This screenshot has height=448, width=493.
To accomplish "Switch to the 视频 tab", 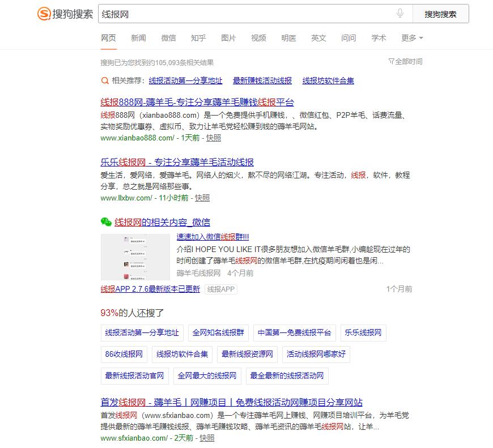I will tap(258, 38).
